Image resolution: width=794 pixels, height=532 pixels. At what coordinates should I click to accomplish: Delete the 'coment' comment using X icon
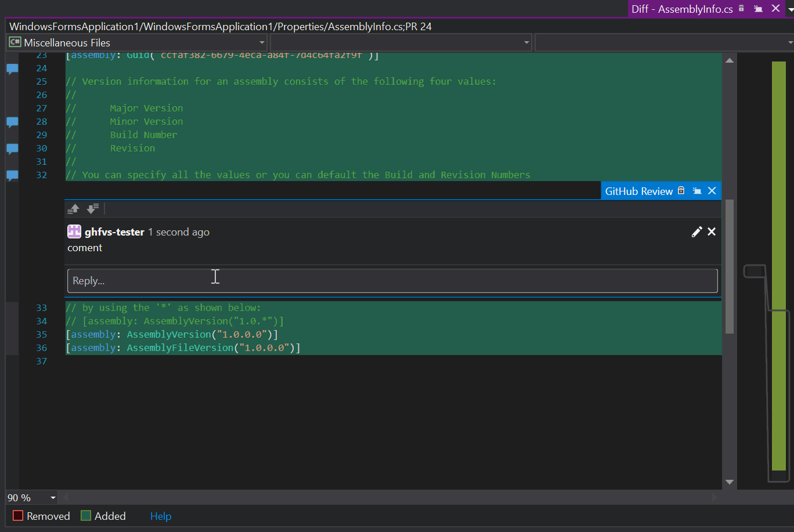click(x=712, y=232)
